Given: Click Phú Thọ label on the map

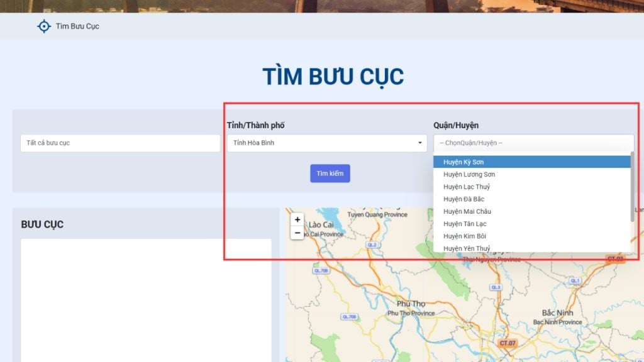Looking at the screenshot, I should tap(411, 304).
